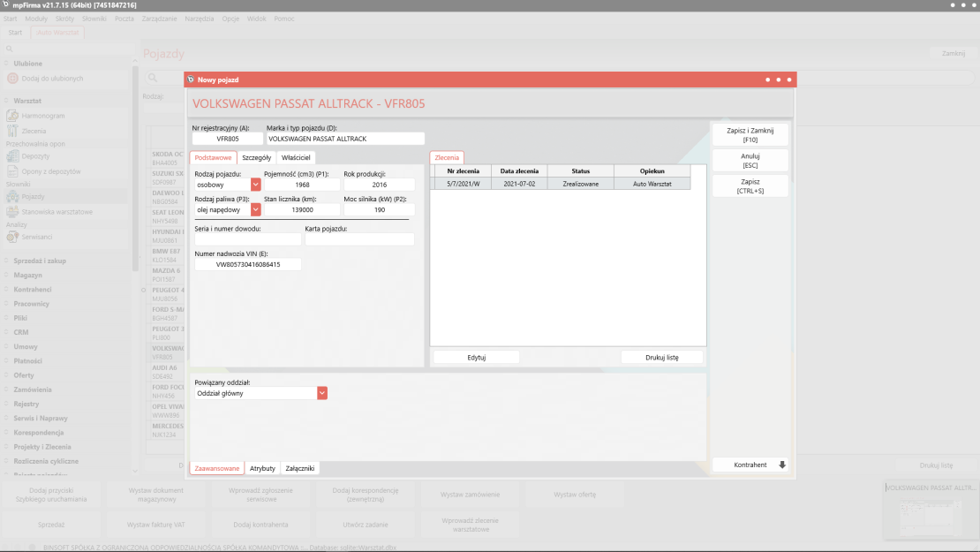Image resolution: width=980 pixels, height=552 pixels.
Task: Switch to the Zlecenia tab in dialog
Action: (x=447, y=157)
